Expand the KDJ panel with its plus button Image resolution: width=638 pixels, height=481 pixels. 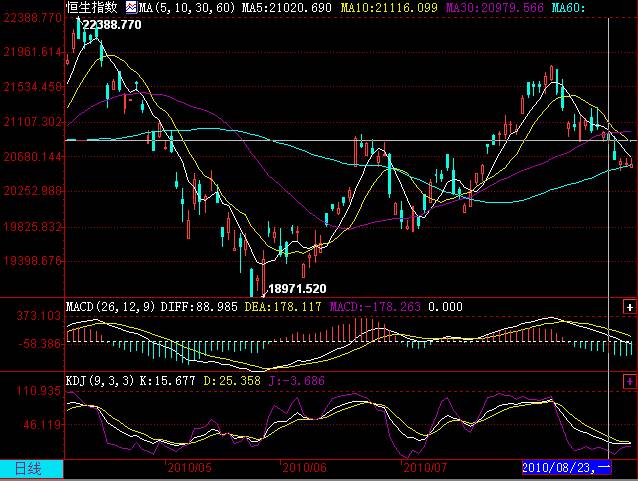click(x=629, y=381)
